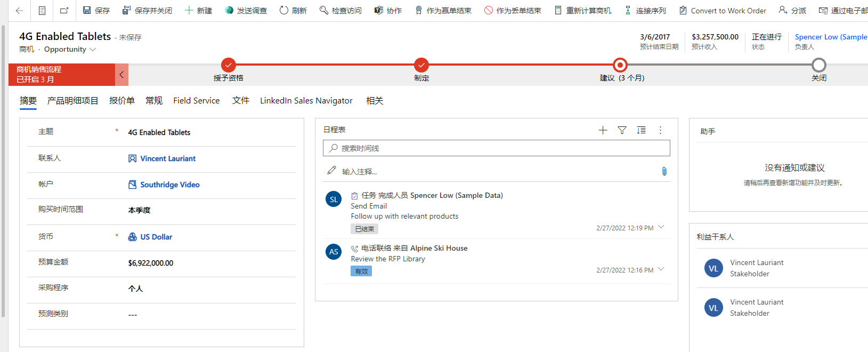Click 新建 to create new record
Viewport: 868px width, 352px height.
(x=198, y=10)
